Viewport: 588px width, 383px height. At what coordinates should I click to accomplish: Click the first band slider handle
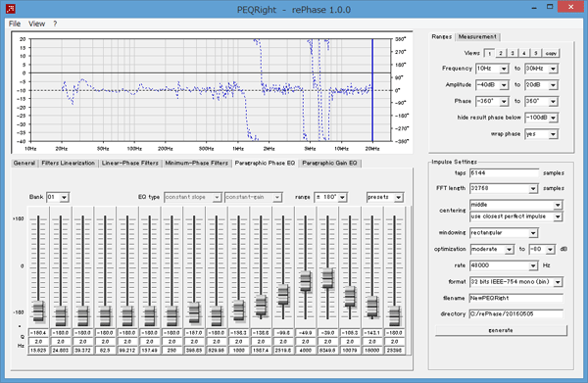(38, 311)
